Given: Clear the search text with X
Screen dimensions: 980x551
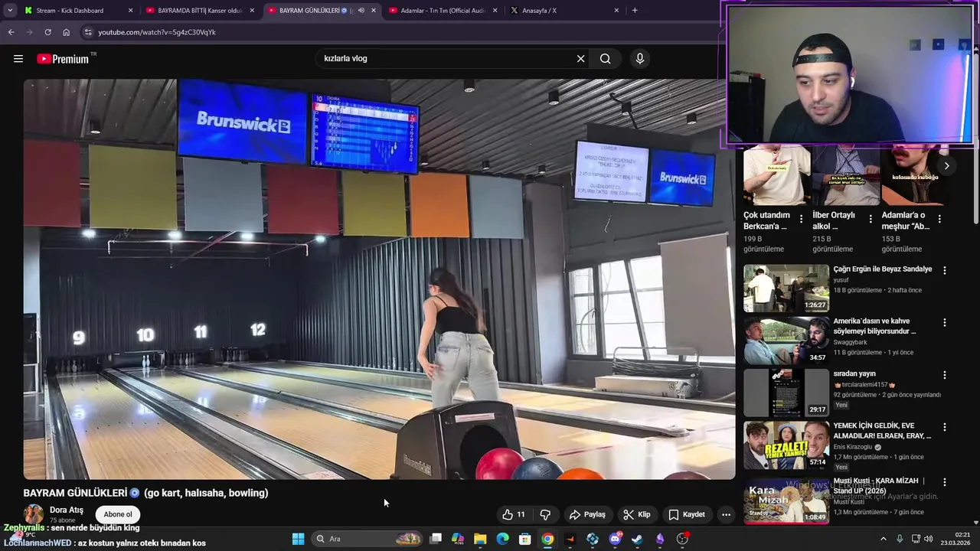Looking at the screenshot, I should (x=580, y=59).
